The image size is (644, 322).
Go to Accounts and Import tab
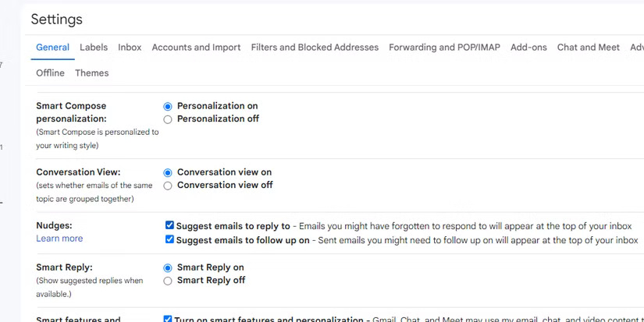tap(196, 48)
